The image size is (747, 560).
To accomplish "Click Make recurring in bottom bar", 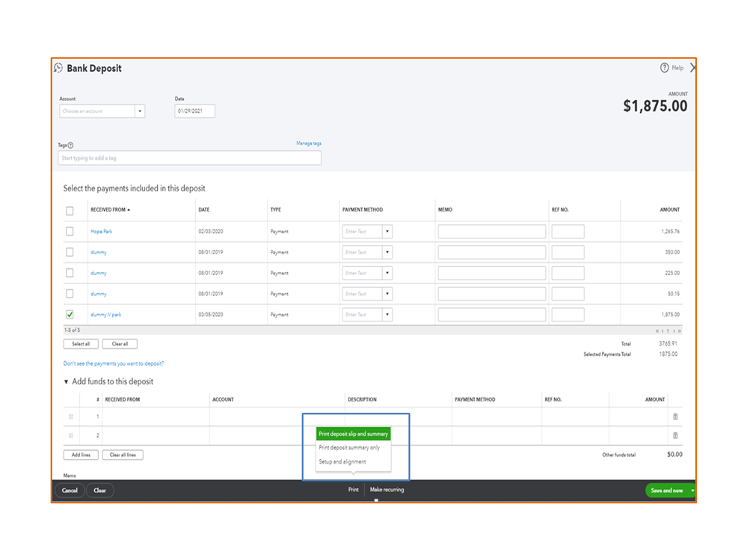I will [387, 490].
